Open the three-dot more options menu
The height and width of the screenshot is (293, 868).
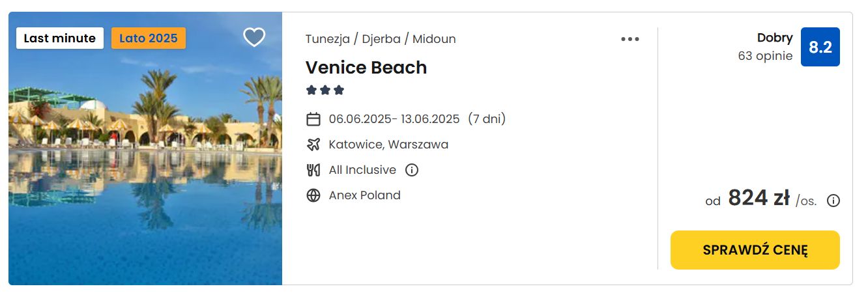[629, 39]
